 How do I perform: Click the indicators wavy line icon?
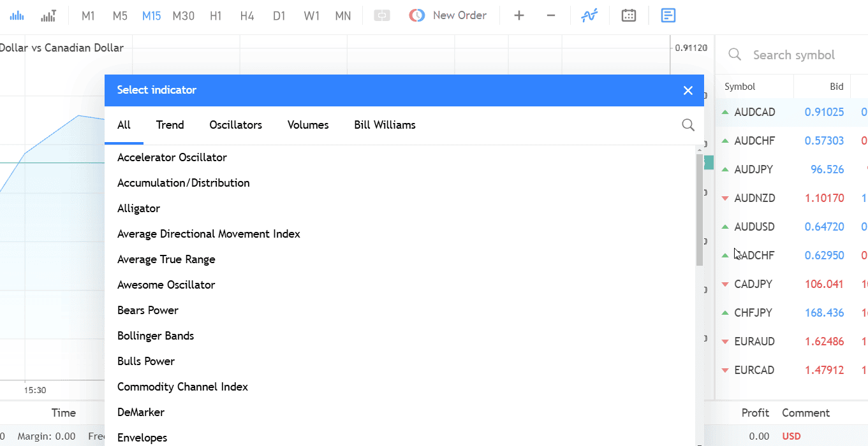589,16
